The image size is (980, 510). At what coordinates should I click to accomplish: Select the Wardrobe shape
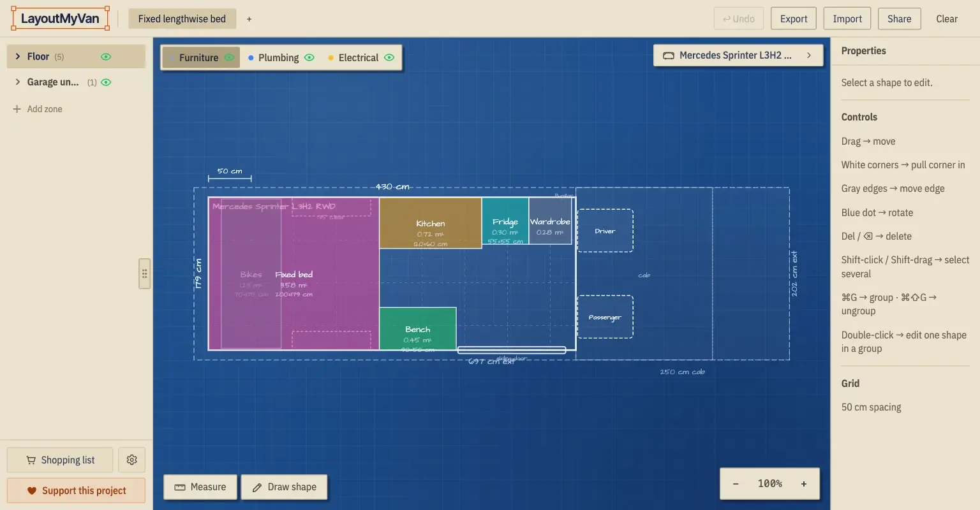pos(550,221)
